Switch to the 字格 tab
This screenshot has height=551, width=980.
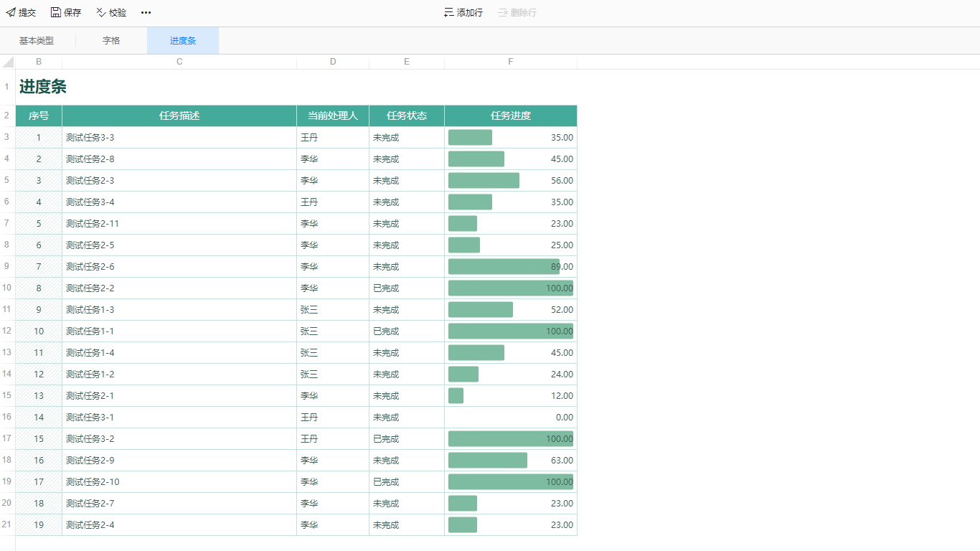tap(111, 41)
